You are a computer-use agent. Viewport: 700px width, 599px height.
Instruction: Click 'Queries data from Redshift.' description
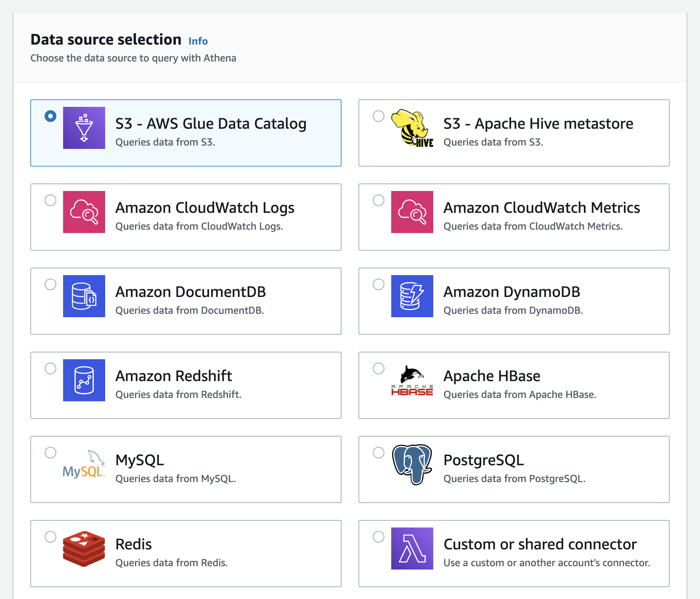tap(178, 395)
